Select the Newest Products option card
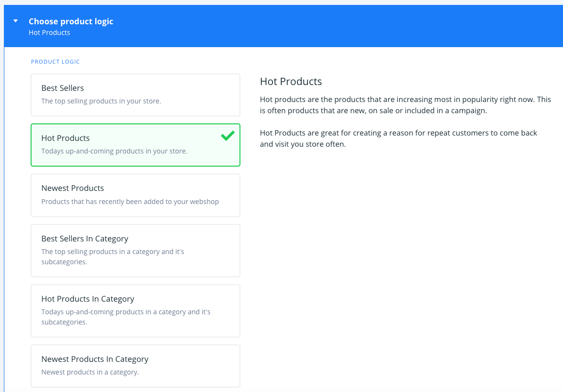This screenshot has height=392, width=563. (135, 195)
